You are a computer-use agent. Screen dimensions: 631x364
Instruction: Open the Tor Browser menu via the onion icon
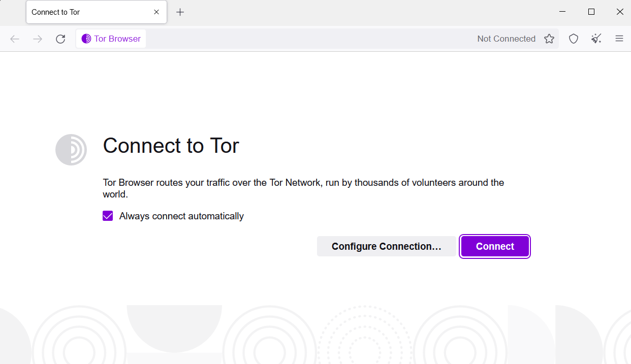coord(86,39)
